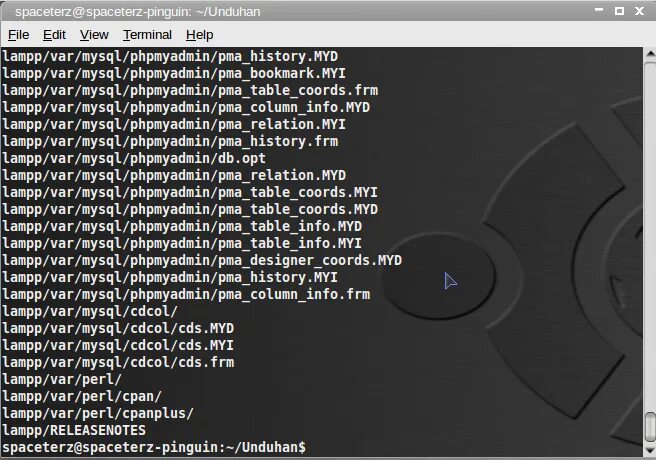This screenshot has width=656, height=460.
Task: Click the line ending cdcol/cds.frm
Action: click(x=118, y=362)
